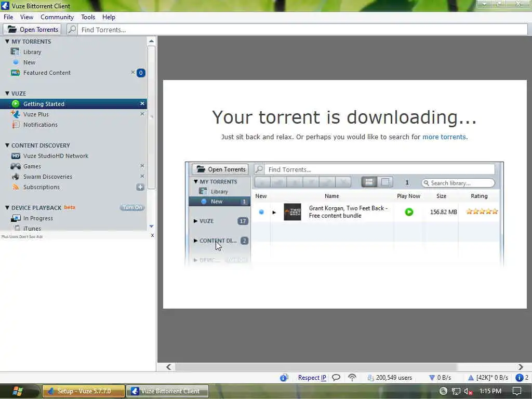Switch to Setup - Vuze 5.7.7.0 taskbar window
This screenshot has width=532, height=399.
[x=84, y=391]
